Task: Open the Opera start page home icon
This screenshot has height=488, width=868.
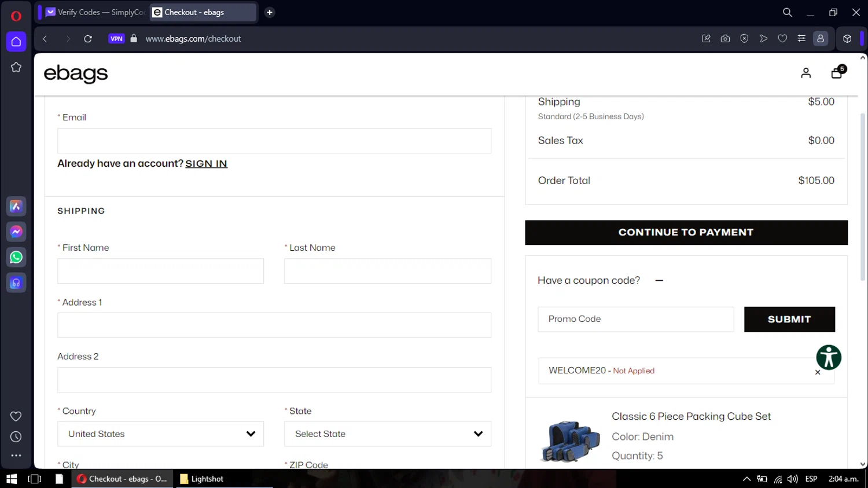Action: click(x=16, y=42)
